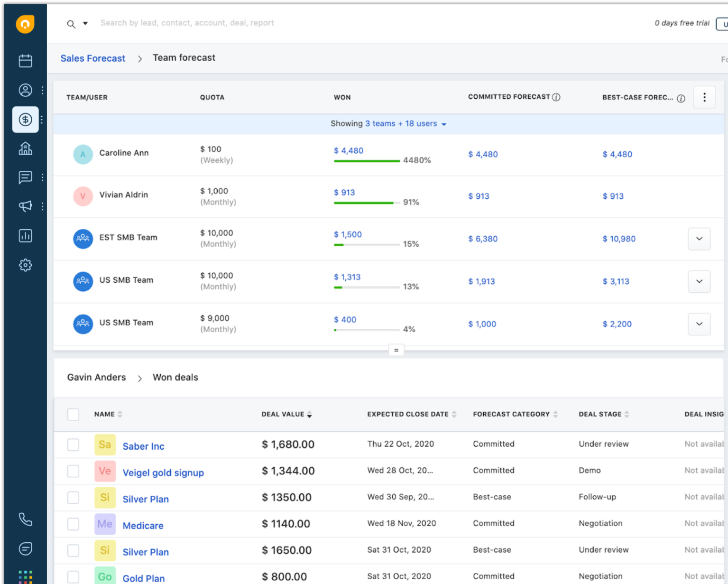The image size is (728, 584).
Task: Select the Contacts icon in the sidebar
Action: (25, 90)
